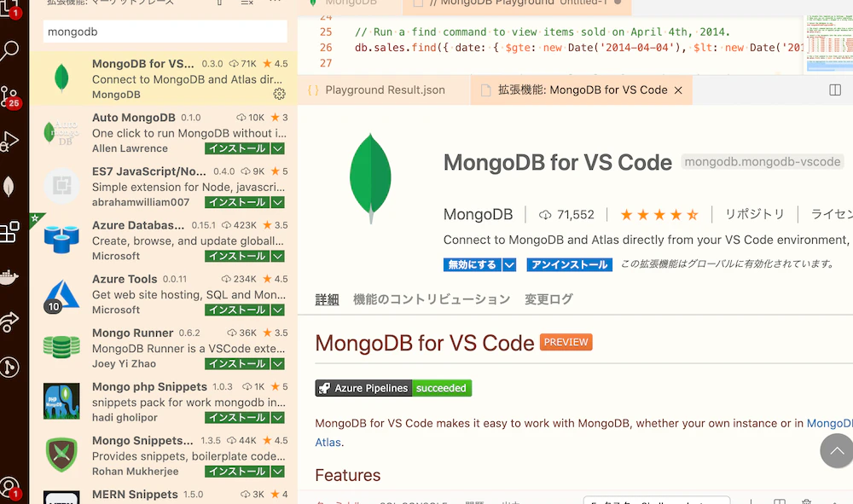
Task: Install the Azure Databases extension
Action: tap(237, 256)
